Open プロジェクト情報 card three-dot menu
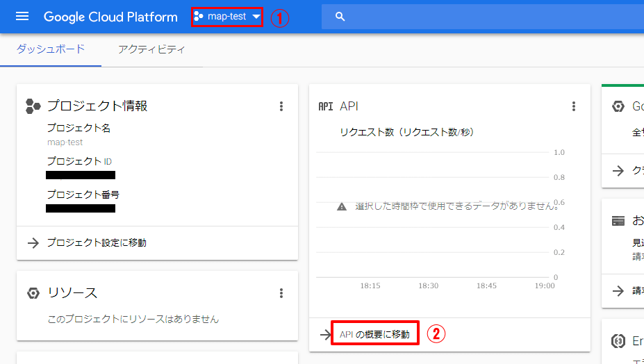 (281, 106)
